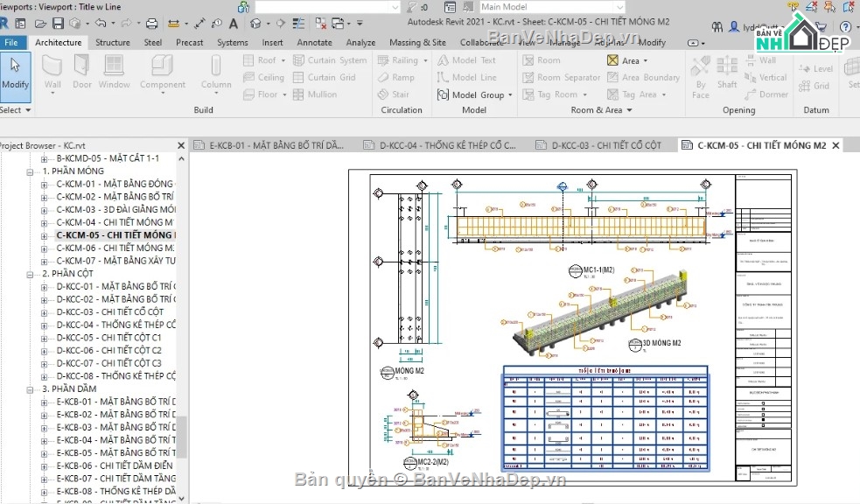
Task: Click the 3D MÓNG M2 view title
Action: click(661, 343)
